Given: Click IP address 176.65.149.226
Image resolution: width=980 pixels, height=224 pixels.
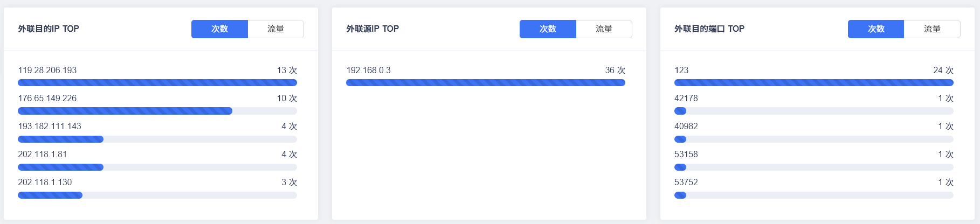Looking at the screenshot, I should point(47,99).
